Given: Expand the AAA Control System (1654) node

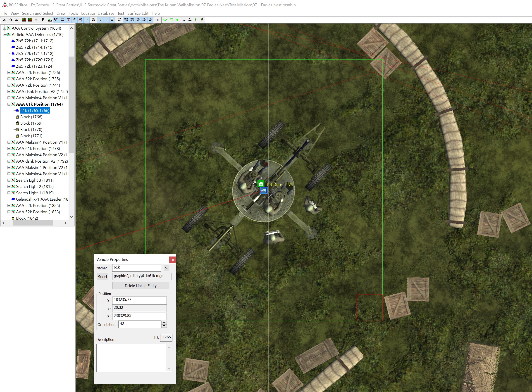Looking at the screenshot, I should tap(5, 28).
